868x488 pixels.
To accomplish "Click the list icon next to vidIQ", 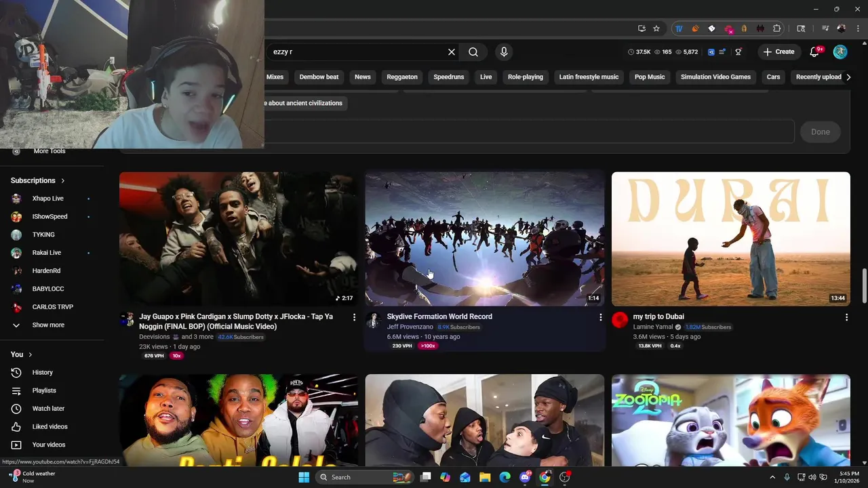I will (722, 52).
